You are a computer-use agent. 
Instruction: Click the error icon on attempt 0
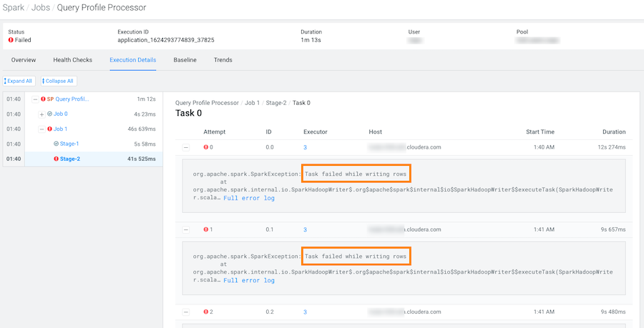pos(206,147)
